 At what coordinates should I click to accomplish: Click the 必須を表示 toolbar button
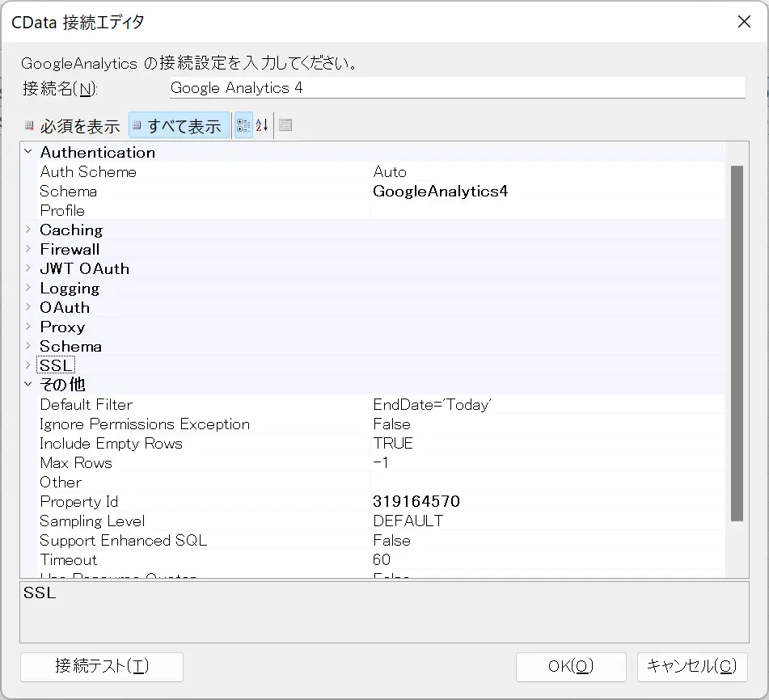click(73, 126)
